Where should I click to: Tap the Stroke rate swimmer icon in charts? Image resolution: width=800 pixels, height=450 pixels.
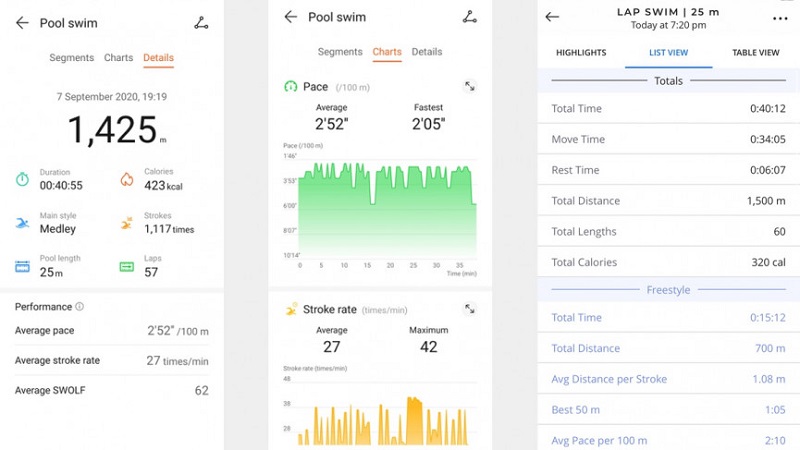[x=291, y=309]
